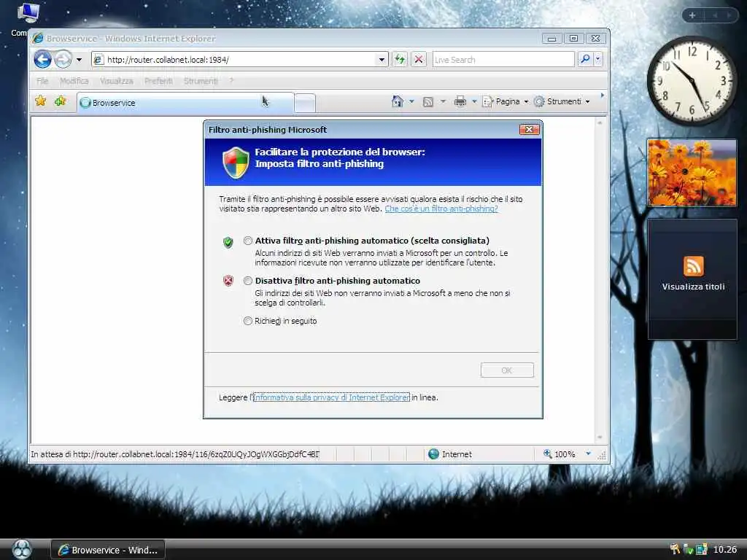The width and height of the screenshot is (747, 560).
Task: Click the Print icon
Action: click(x=460, y=101)
